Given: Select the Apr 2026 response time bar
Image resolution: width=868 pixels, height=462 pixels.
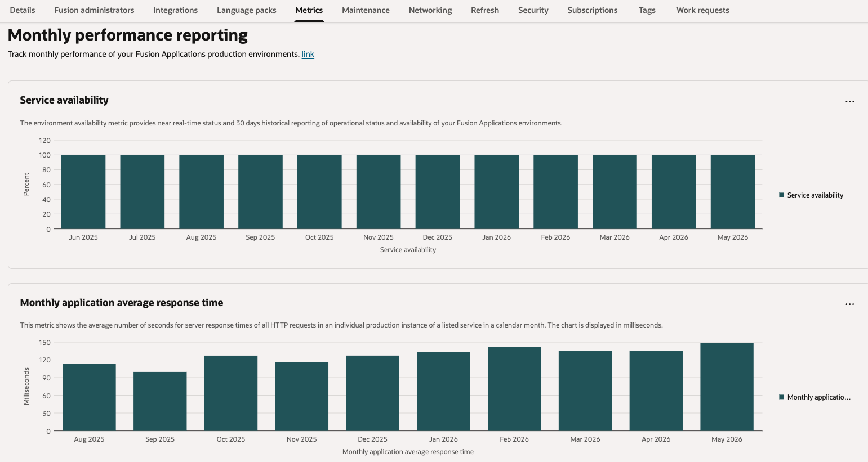Looking at the screenshot, I should point(656,391).
